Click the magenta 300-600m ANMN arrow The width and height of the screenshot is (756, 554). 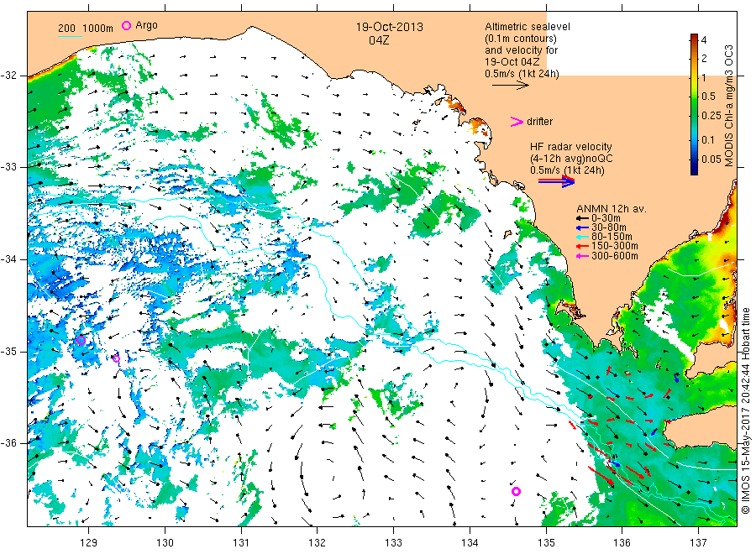pyautogui.click(x=582, y=256)
